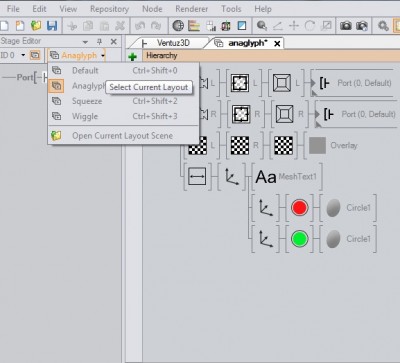Image resolution: width=400 pixels, height=363 pixels.
Task: Select axis node in the green circle row
Action: click(265, 239)
